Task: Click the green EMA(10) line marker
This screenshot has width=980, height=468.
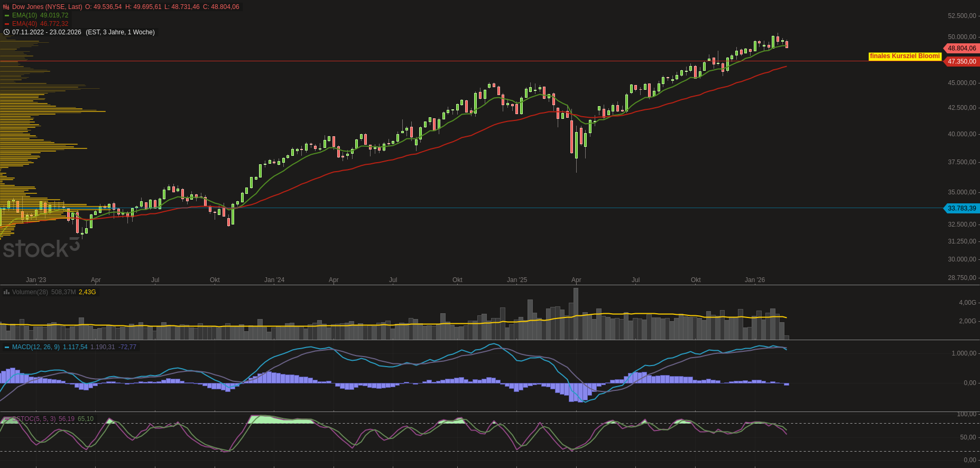Action: [x=7, y=15]
